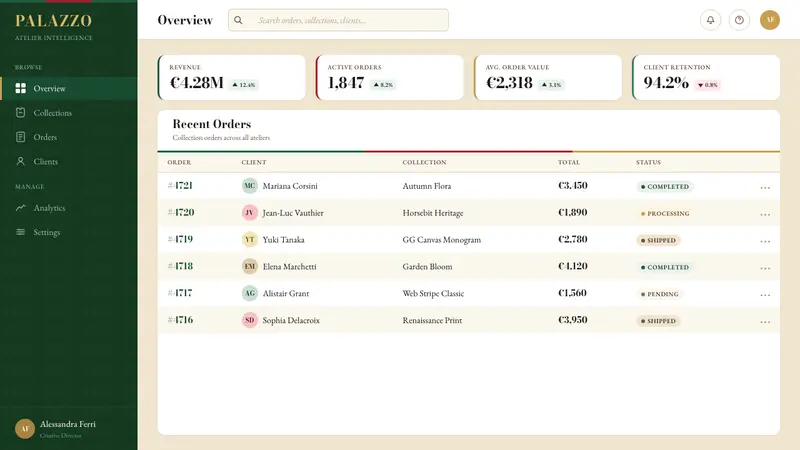The width and height of the screenshot is (800, 450).
Task: Click the PALAZZO logo
Action: pos(54,20)
